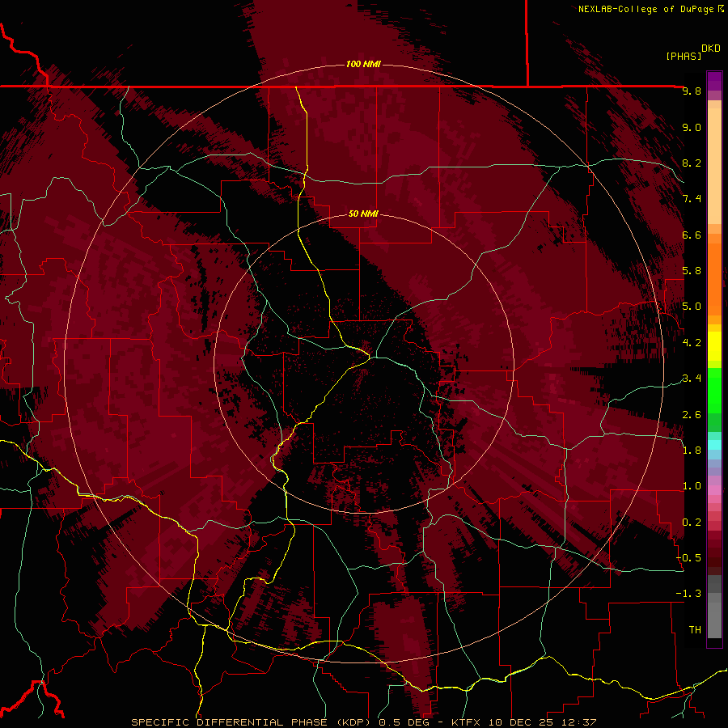The width and height of the screenshot is (728, 728).
Task: Click the "100 NMI" range ring label
Action: coord(363,64)
